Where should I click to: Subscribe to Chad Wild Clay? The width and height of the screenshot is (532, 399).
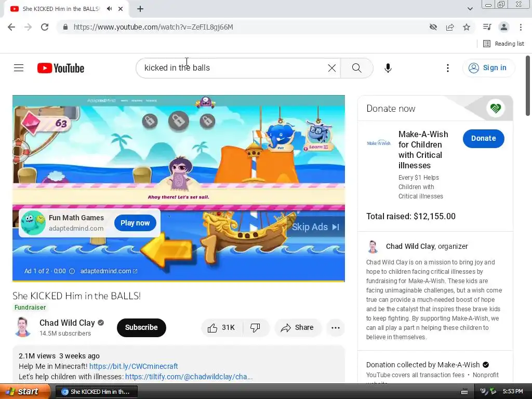[141, 327]
